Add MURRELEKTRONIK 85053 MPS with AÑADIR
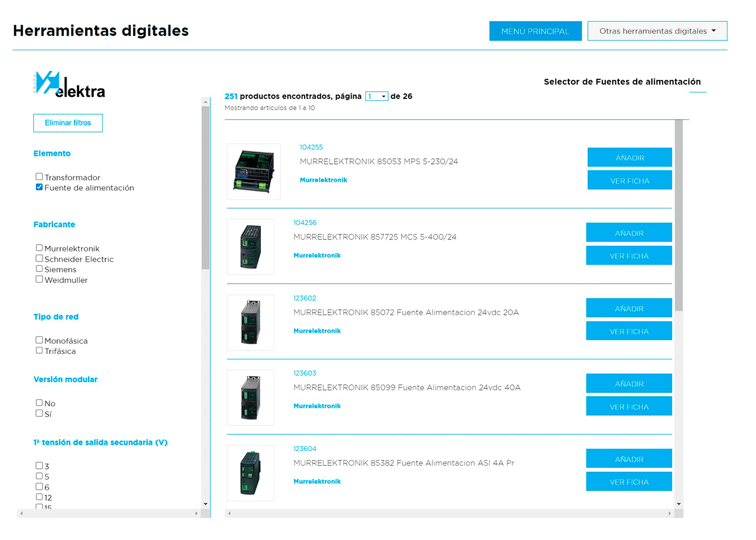The width and height of the screenshot is (756, 540). click(629, 157)
